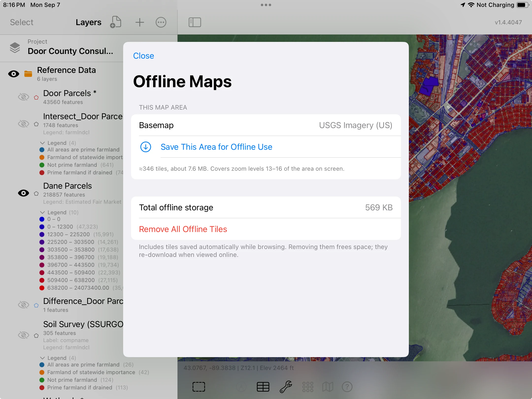The image size is (532, 399).
Task: Tap the download arrow circle icon
Action: coord(146,147)
